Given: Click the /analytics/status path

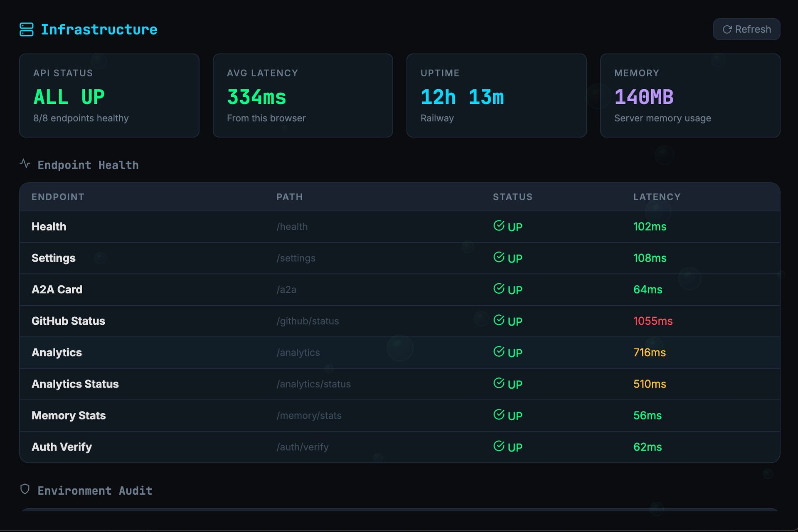Looking at the screenshot, I should [x=313, y=384].
